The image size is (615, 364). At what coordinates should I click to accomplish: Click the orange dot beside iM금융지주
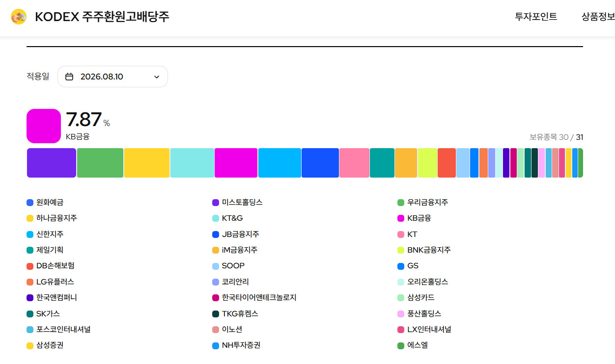(216, 250)
